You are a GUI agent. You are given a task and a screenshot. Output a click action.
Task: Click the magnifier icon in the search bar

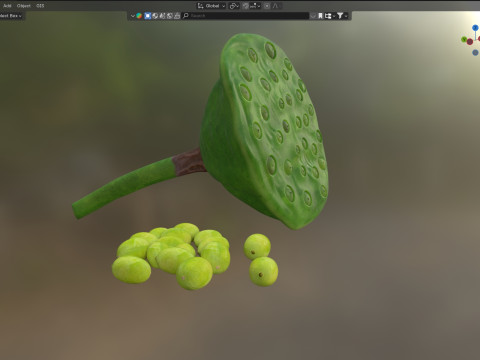click(x=186, y=16)
